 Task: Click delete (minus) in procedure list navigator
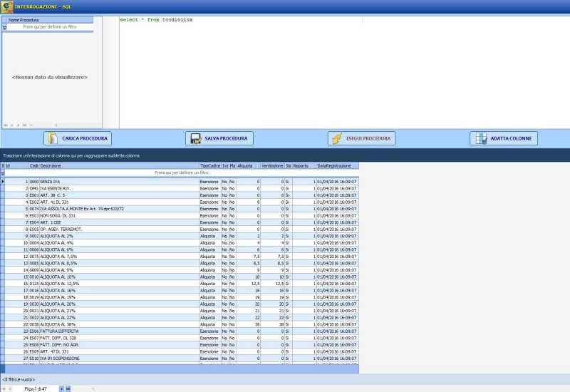[31, 125]
